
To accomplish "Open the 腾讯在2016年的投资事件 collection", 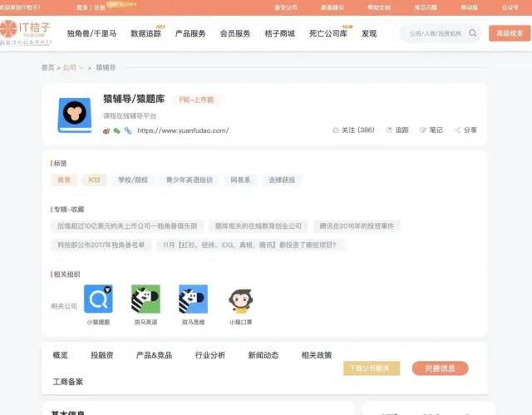I will (x=357, y=226).
